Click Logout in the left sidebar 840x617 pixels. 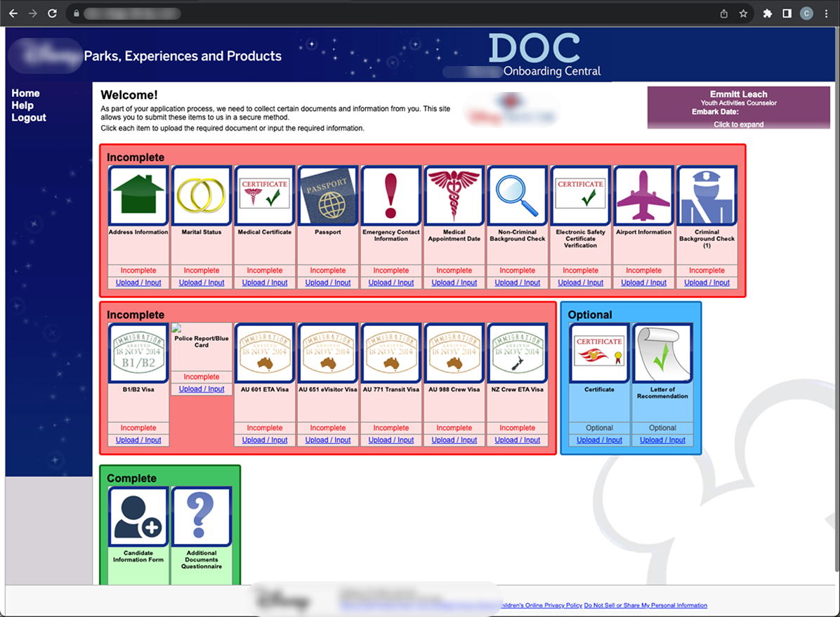(29, 118)
